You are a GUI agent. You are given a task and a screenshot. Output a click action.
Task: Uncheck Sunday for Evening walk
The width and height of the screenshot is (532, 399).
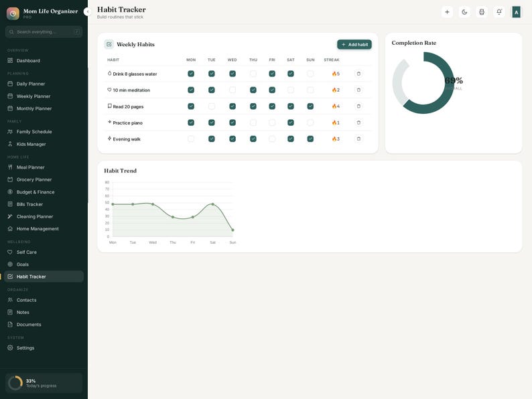click(310, 139)
